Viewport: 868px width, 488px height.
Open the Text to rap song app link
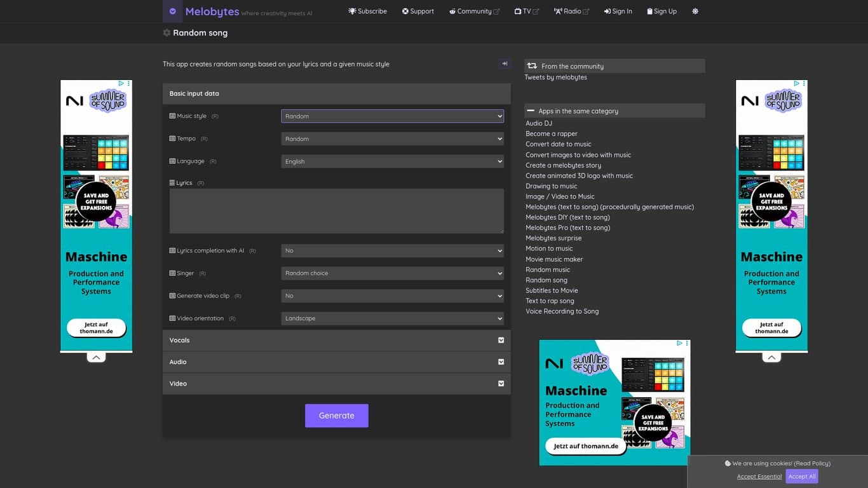(550, 301)
